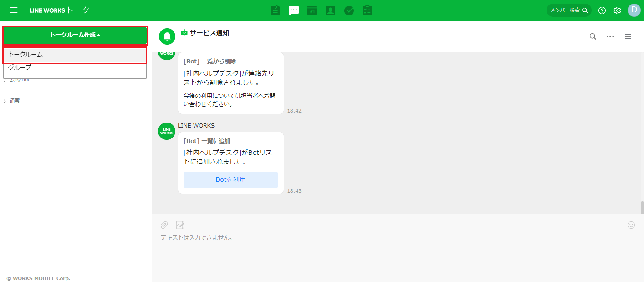
Task: Open the Contacts address book icon
Action: tap(331, 10)
